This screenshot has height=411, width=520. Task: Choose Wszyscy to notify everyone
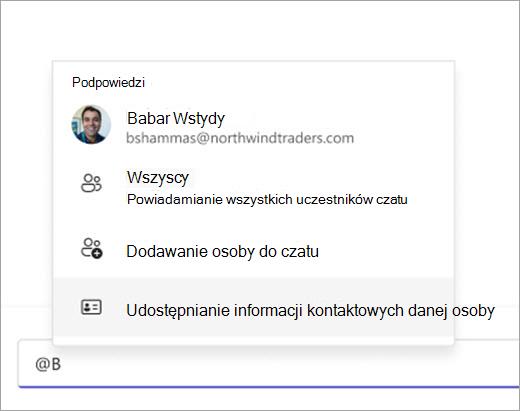tap(253, 187)
